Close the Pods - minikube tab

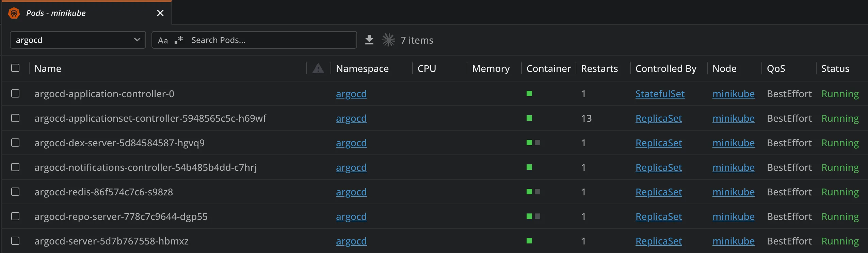(160, 13)
